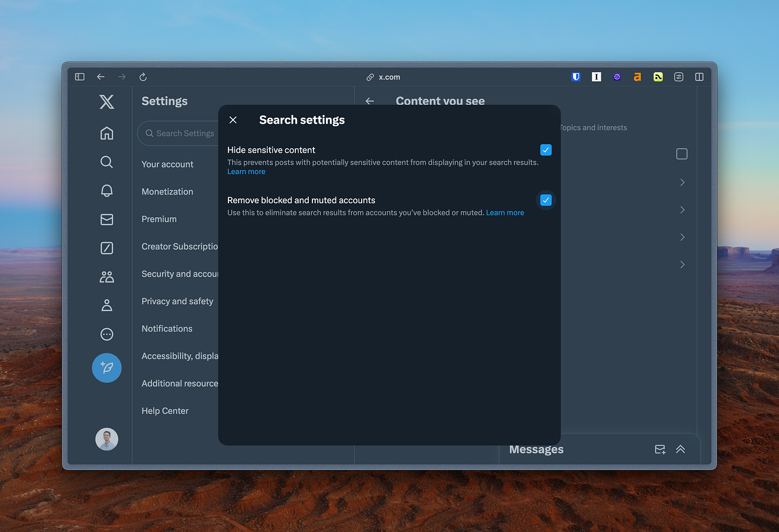Open Grok slash-square icon in sidebar

click(x=107, y=248)
